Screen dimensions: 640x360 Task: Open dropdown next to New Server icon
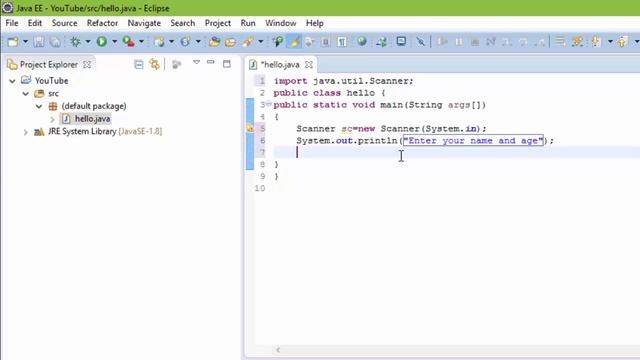coord(171,42)
